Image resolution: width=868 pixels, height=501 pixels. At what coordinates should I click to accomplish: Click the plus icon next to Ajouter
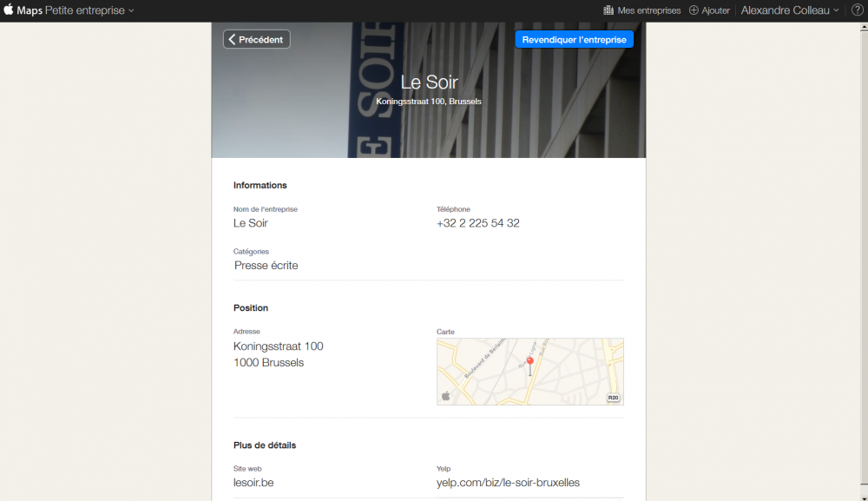694,10
